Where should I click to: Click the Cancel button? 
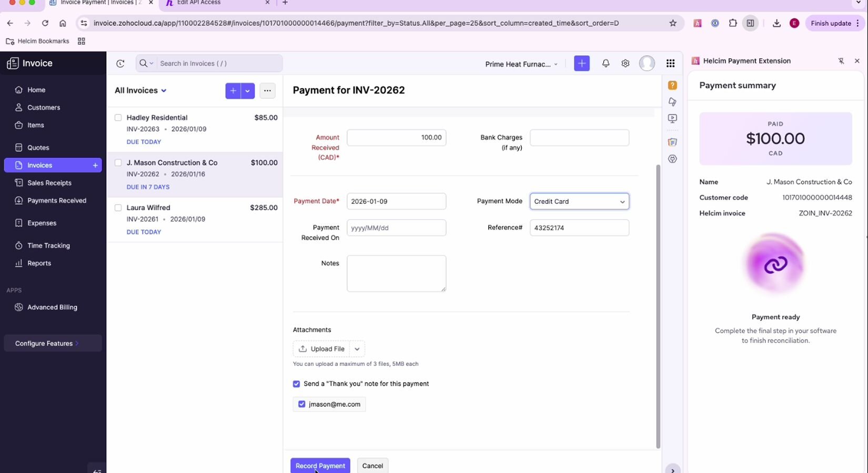point(372,466)
